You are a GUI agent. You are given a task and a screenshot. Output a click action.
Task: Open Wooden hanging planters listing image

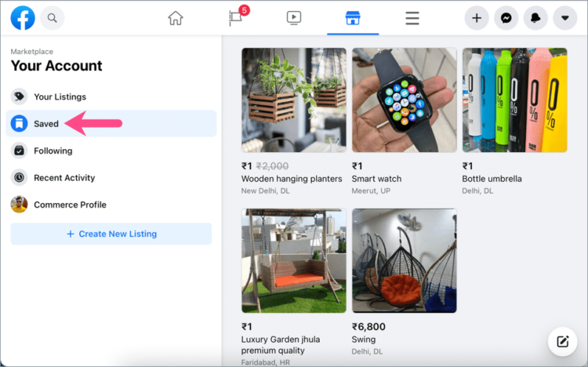pyautogui.click(x=293, y=100)
